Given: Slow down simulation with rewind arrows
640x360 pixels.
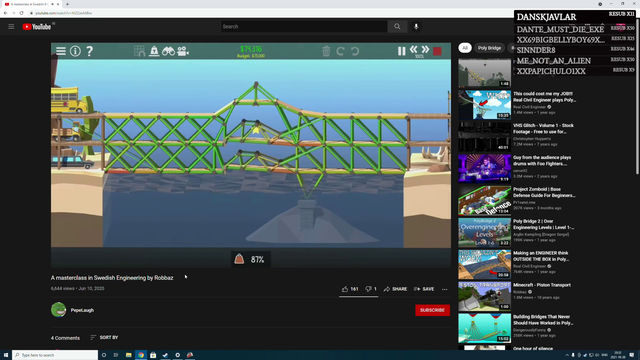Looking at the screenshot, I should pyautogui.click(x=413, y=49).
